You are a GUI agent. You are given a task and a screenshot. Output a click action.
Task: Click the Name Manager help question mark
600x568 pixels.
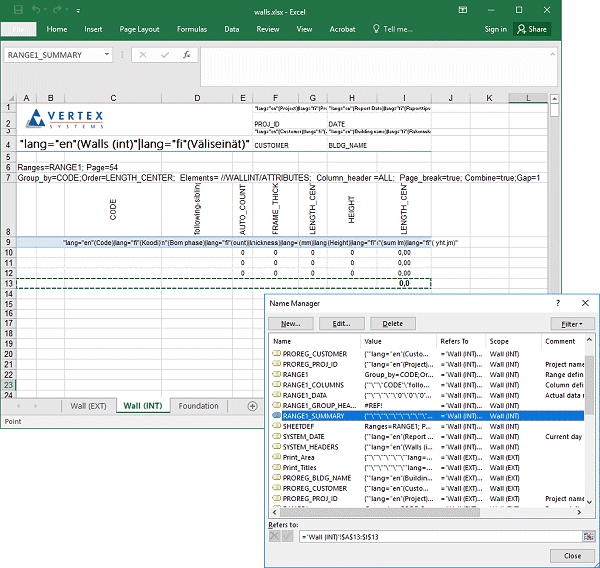pyautogui.click(x=558, y=302)
